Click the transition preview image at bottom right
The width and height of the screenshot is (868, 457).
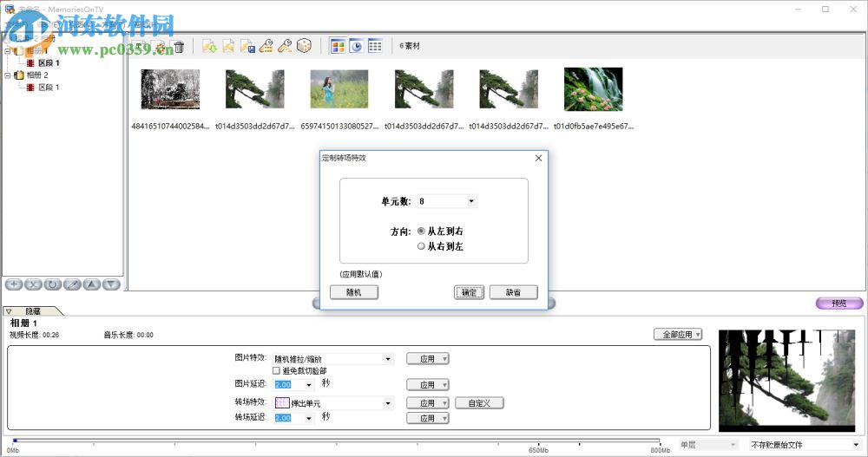coord(787,381)
